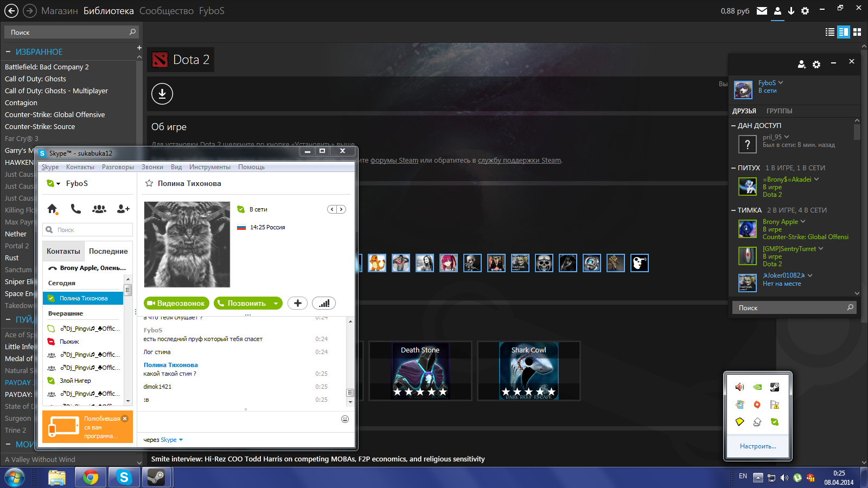
Task: Switch library to detail view
Action: point(844,32)
